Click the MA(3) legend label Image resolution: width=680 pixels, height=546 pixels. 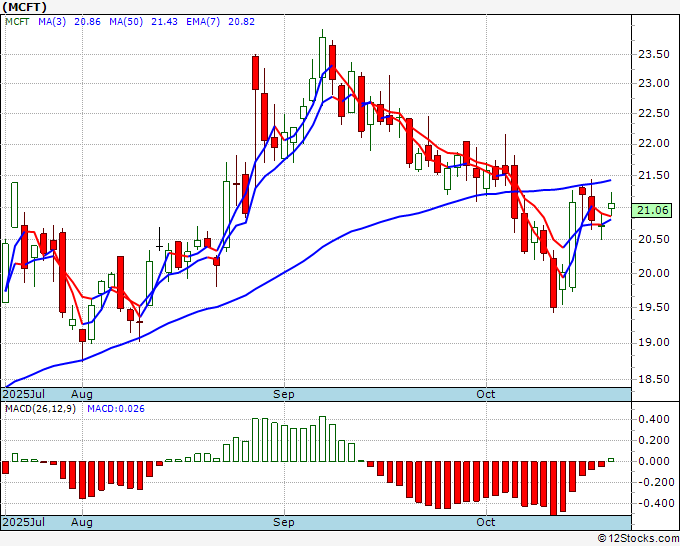pyautogui.click(x=52, y=22)
